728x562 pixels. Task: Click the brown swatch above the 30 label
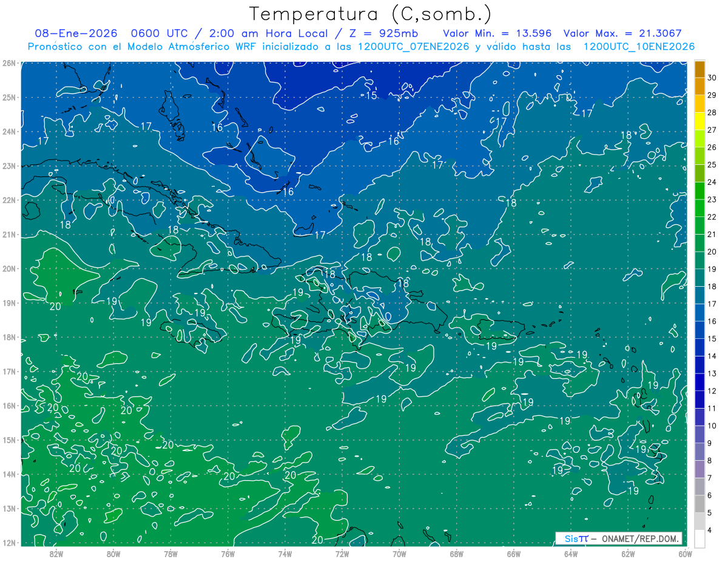(699, 69)
